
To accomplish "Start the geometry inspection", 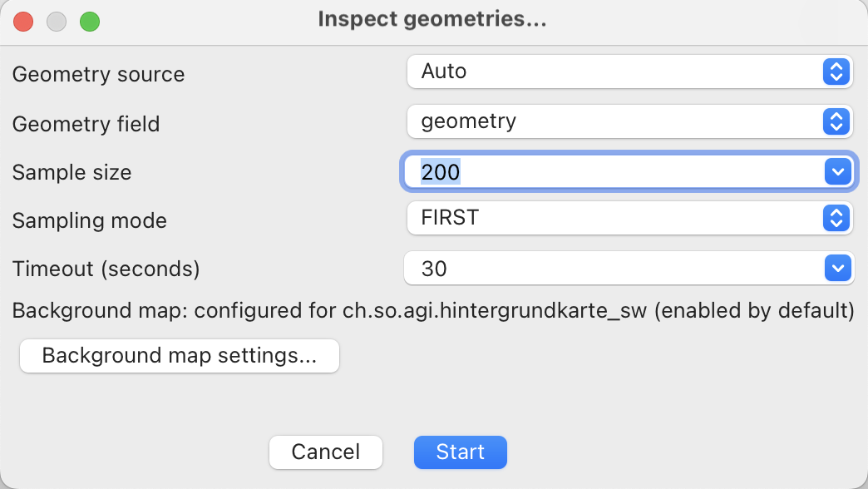I will 460,452.
